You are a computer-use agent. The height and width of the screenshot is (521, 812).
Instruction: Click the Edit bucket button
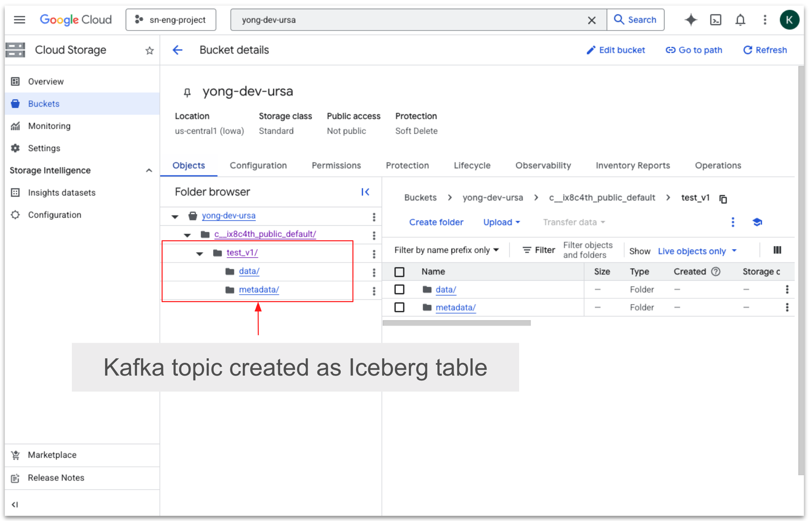pos(616,50)
